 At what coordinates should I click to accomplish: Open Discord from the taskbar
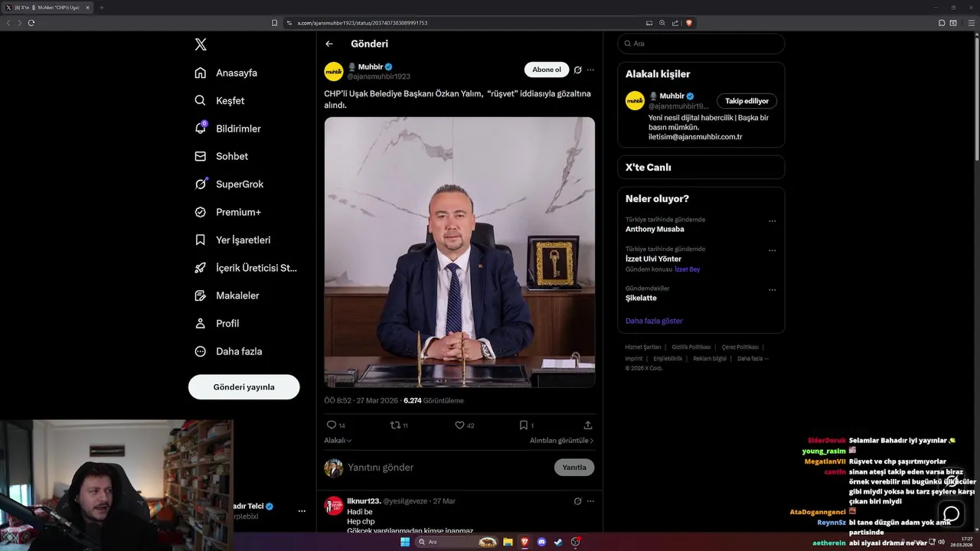click(541, 542)
